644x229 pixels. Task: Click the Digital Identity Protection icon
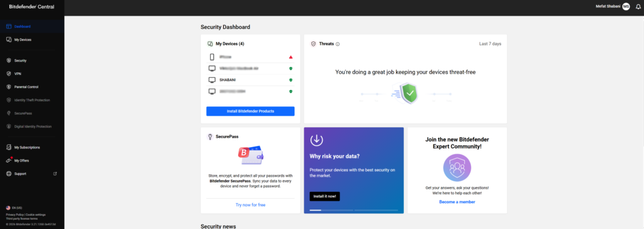[9, 126]
